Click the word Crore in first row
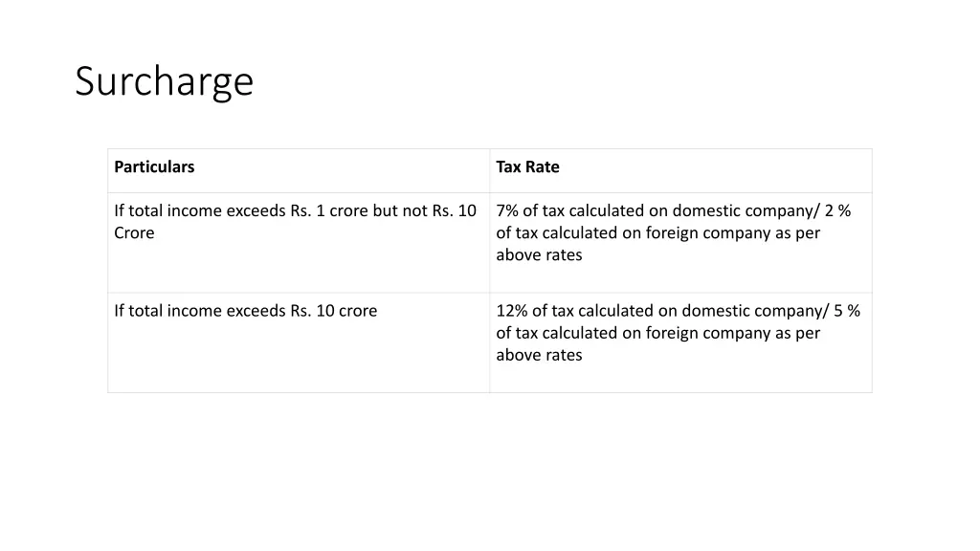The image size is (980, 551). coord(134,233)
